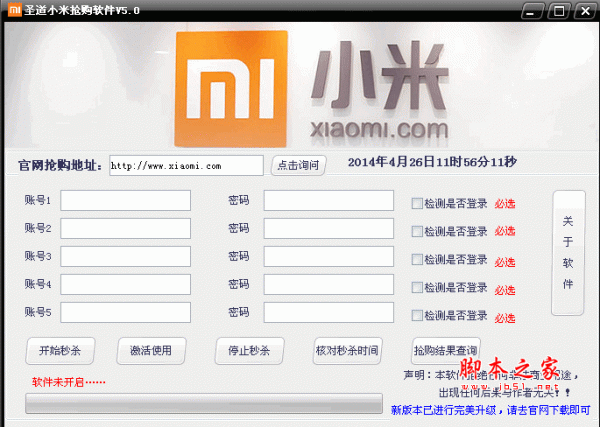This screenshot has width=600, height=427.
Task: Click the 密码 field for 账号1
Action: 329,200
